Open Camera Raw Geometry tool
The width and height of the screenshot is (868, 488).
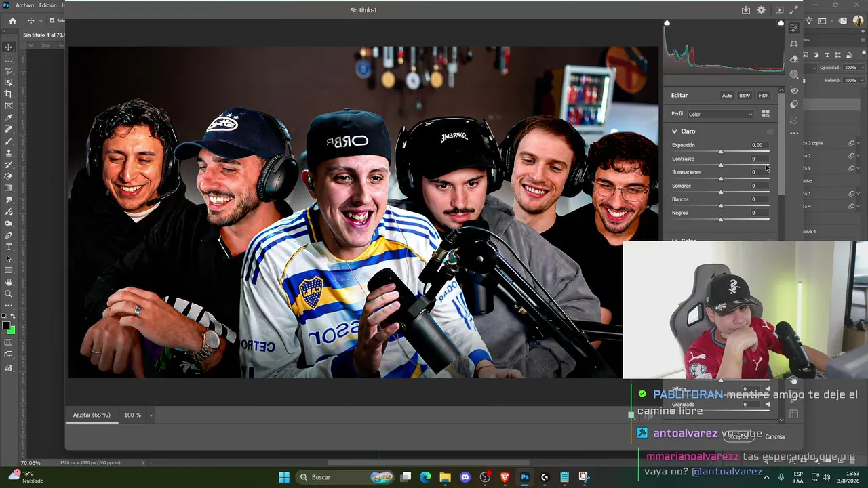[794, 43]
